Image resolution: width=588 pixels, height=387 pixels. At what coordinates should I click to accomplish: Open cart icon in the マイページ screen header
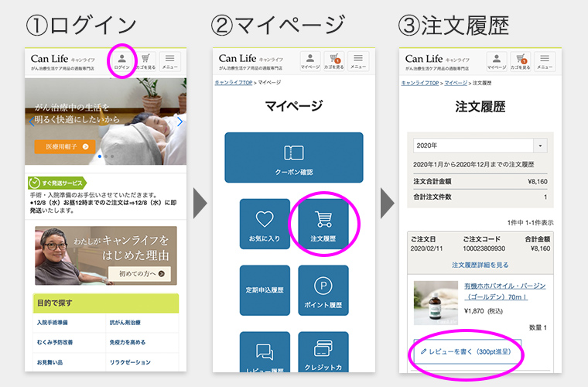tap(333, 61)
